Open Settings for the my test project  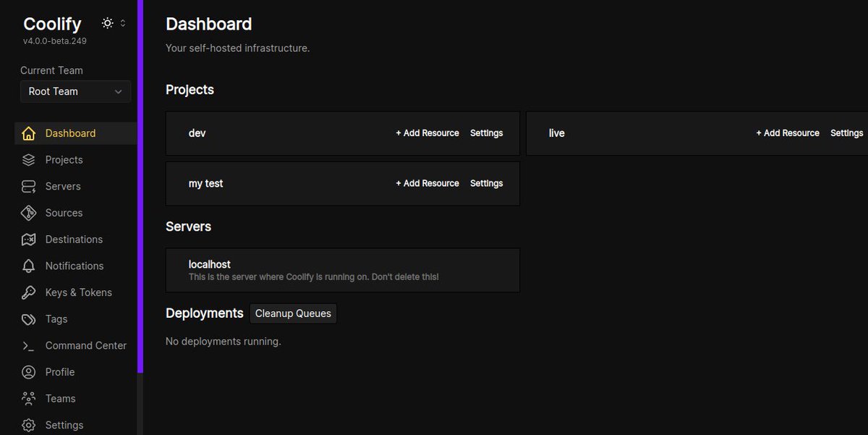[x=486, y=184]
